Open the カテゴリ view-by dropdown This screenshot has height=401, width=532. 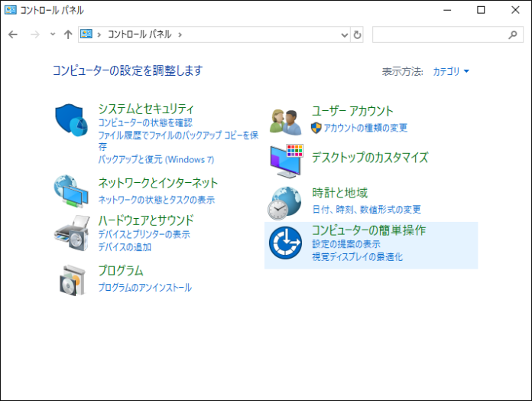pyautogui.click(x=451, y=71)
